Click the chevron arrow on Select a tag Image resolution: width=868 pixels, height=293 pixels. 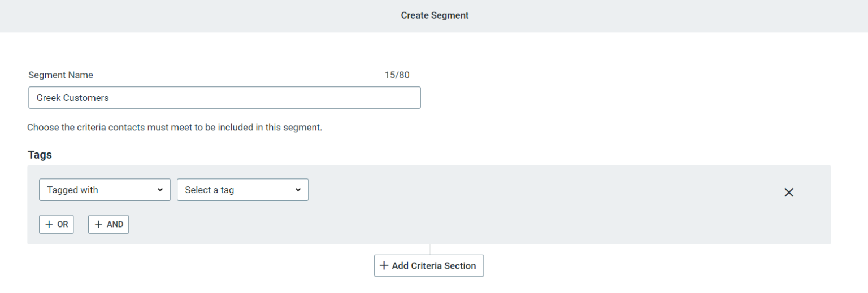tap(298, 190)
